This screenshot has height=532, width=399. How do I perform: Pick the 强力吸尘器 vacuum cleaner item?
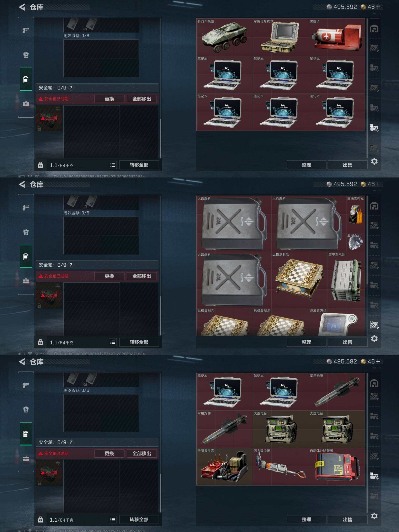coord(281,467)
